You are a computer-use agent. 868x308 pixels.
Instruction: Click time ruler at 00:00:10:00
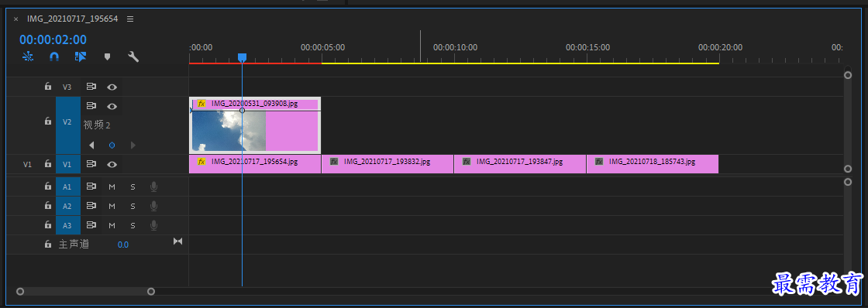[x=455, y=47]
